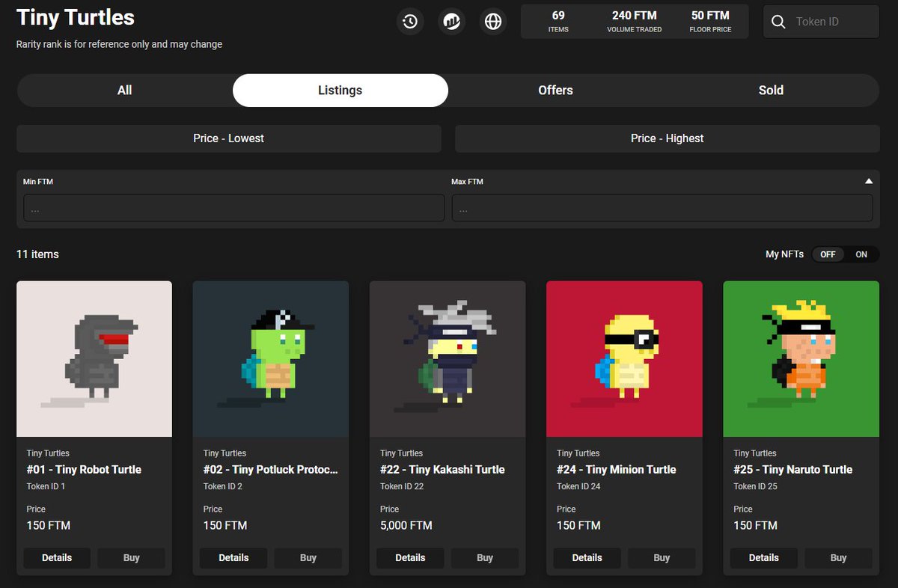Switch to the All tab
The width and height of the screenshot is (898, 588).
pos(124,91)
